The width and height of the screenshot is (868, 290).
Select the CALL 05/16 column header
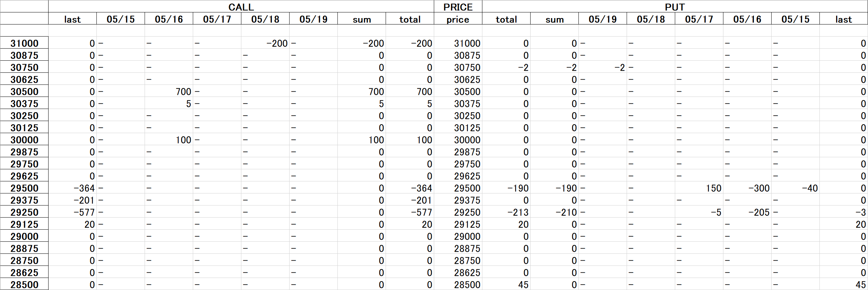[169, 19]
